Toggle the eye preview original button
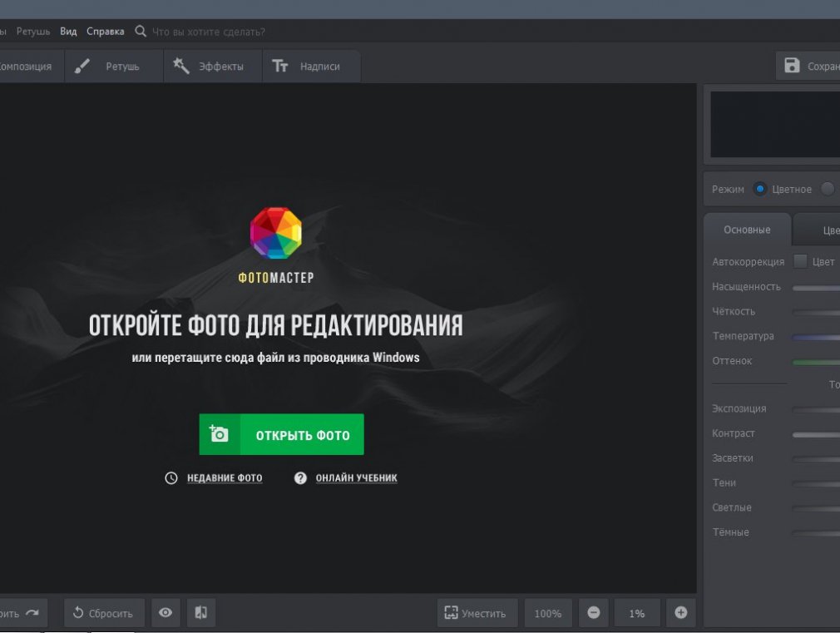840x633 pixels. (166, 613)
